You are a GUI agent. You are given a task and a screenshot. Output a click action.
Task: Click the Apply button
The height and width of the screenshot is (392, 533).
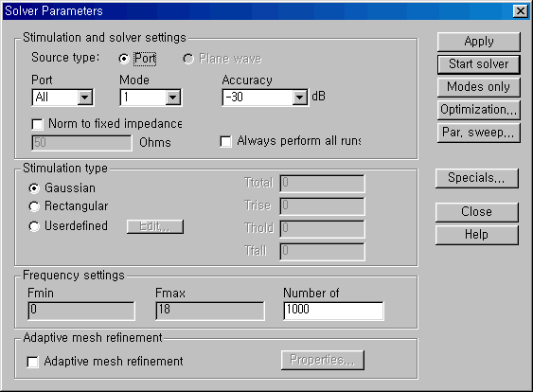(x=479, y=42)
